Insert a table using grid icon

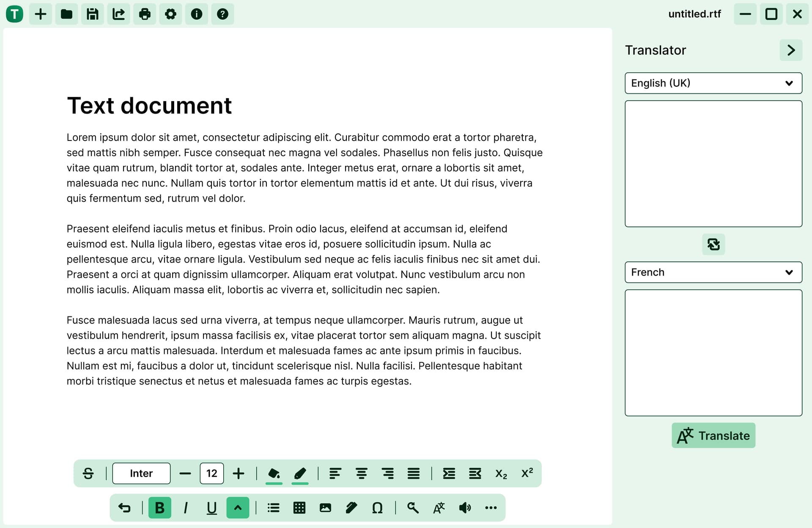(299, 508)
